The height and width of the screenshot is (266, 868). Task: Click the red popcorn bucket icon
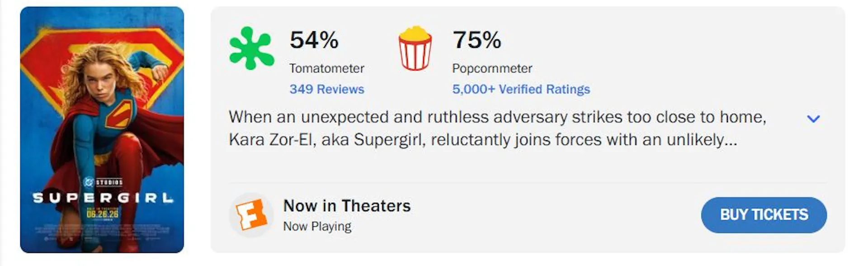(415, 48)
